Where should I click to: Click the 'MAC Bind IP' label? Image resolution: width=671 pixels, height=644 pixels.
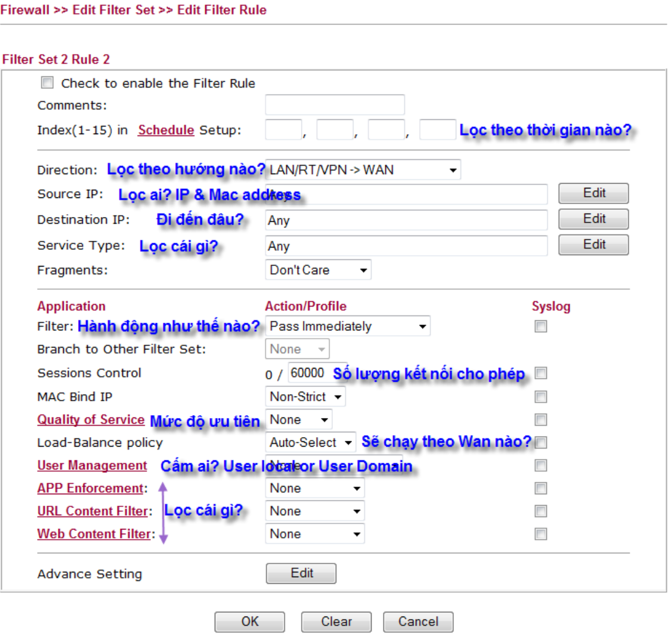[x=75, y=397]
